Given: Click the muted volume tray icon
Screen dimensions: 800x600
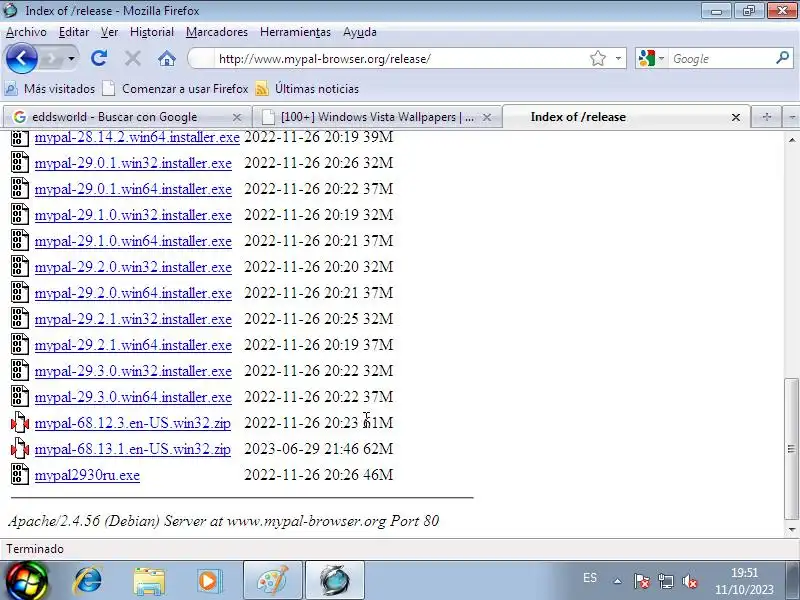Looking at the screenshot, I should (690, 581).
